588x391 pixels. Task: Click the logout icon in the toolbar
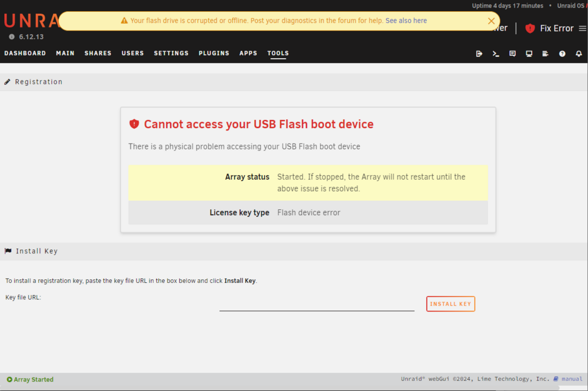coord(479,54)
